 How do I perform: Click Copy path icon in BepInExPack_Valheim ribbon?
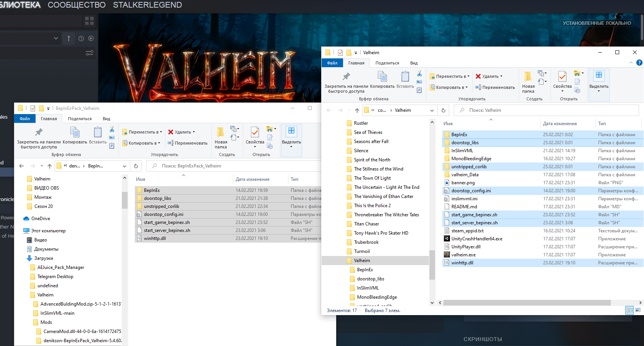coord(112,138)
